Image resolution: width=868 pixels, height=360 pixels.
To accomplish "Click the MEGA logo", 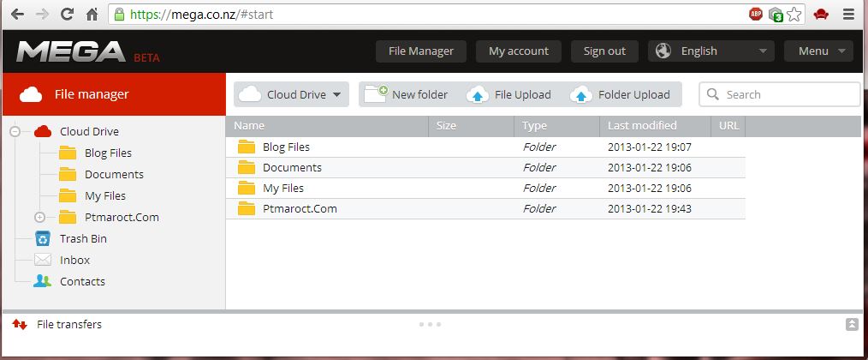I will click(x=71, y=51).
